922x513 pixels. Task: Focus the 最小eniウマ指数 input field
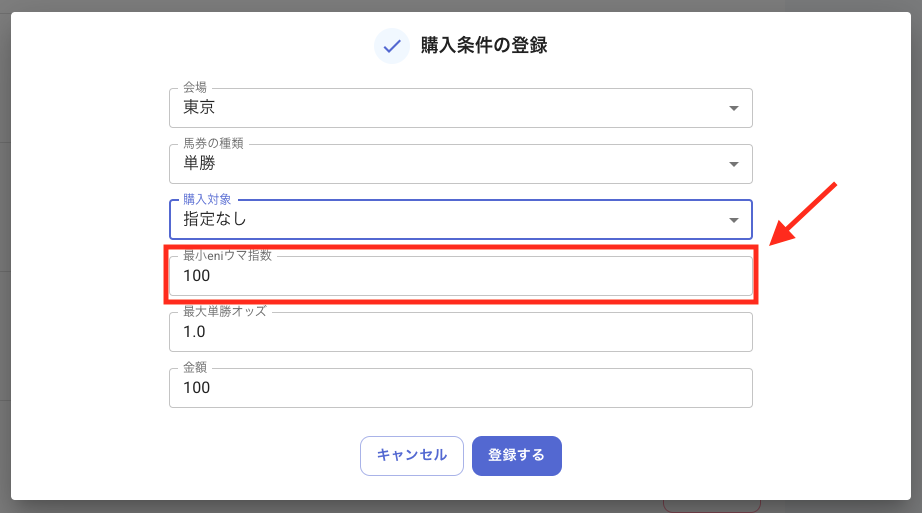pos(460,276)
